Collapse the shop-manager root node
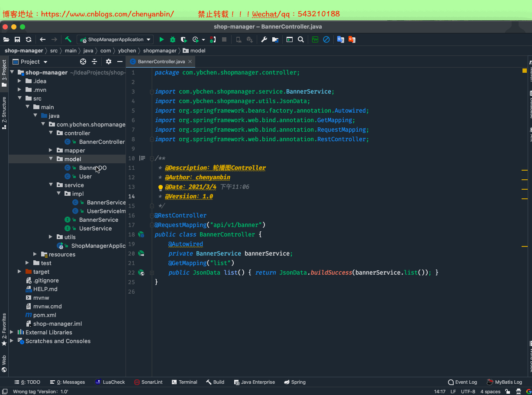The height and width of the screenshot is (395, 532). click(12, 72)
